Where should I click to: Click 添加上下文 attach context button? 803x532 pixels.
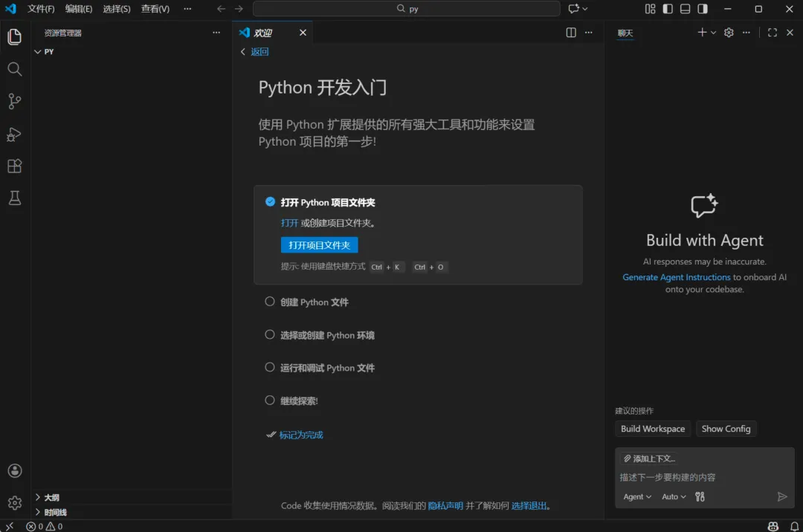(649, 458)
